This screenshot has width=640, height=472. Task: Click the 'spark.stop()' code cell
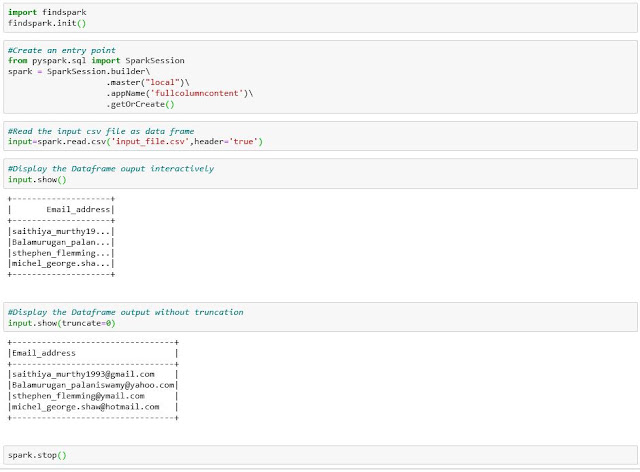coord(320,455)
